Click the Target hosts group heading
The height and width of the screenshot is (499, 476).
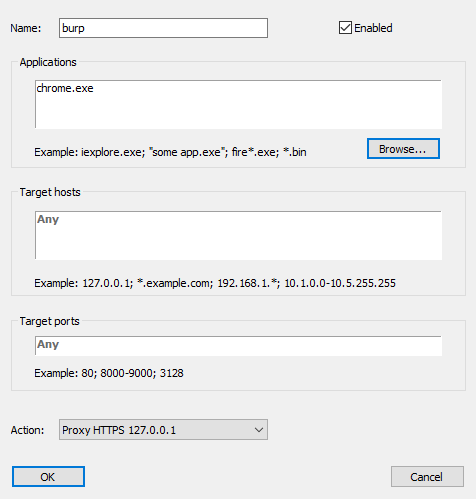pyautogui.click(x=50, y=192)
